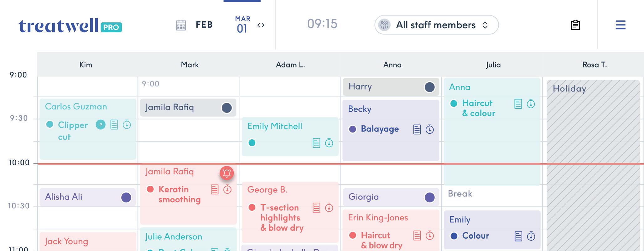Screen dimensions: 644x251
Task: Open notes icon on Emily's Colour appointment
Action: tap(518, 236)
